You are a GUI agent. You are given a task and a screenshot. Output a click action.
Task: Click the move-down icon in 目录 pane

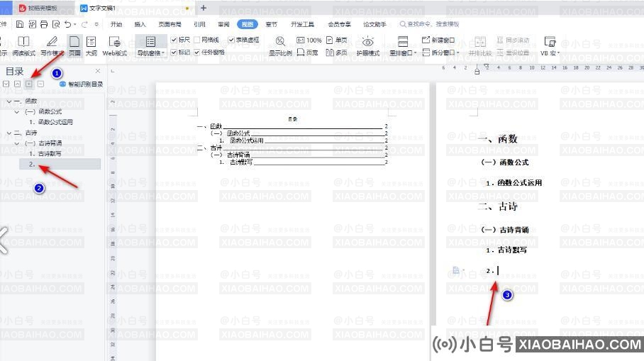tap(6, 84)
